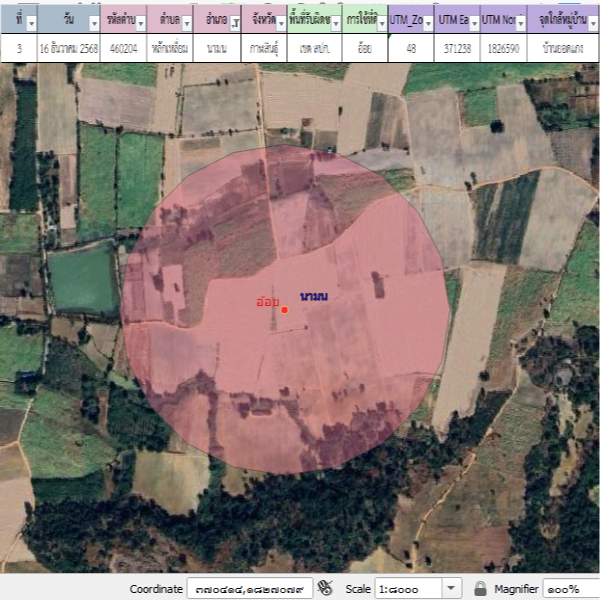Click active filter button on อำเภอ column

coord(233,22)
